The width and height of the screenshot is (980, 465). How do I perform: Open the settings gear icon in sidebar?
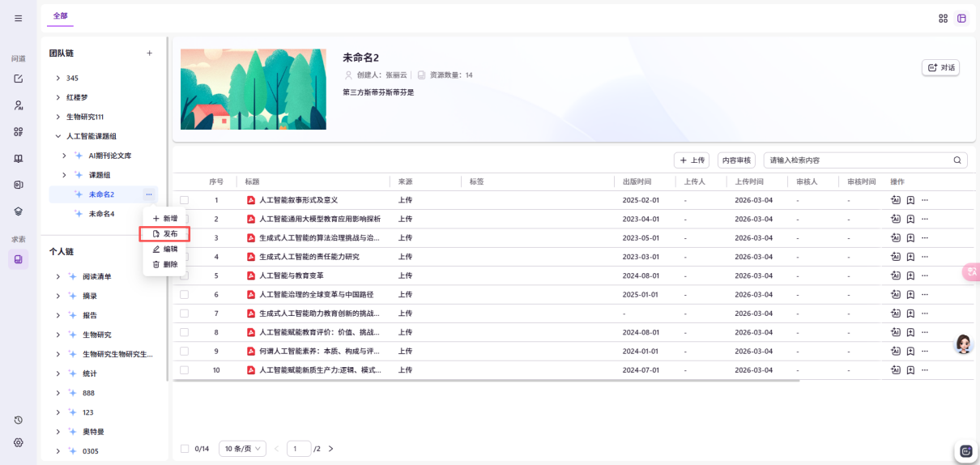pos(18,442)
